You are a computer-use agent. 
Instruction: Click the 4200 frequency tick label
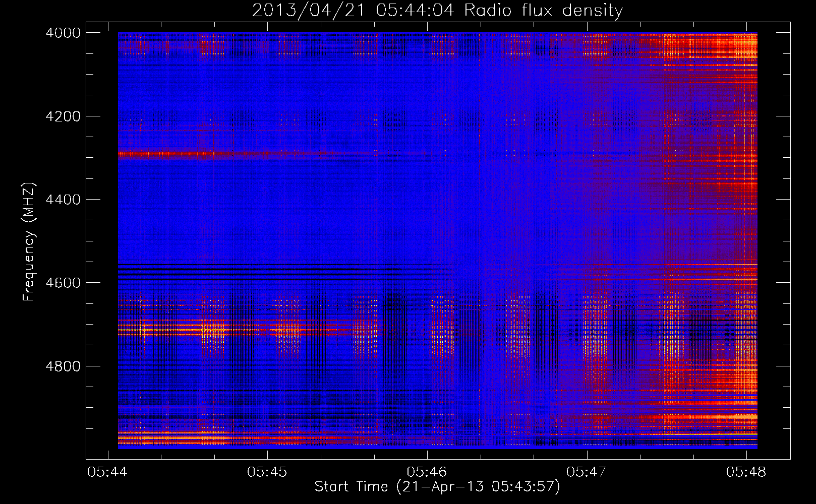tap(63, 116)
